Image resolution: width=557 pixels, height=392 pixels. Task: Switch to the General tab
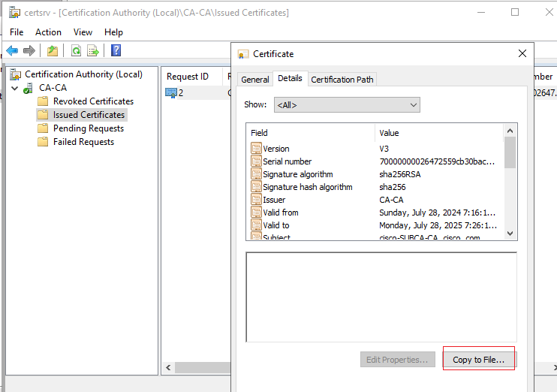click(255, 80)
